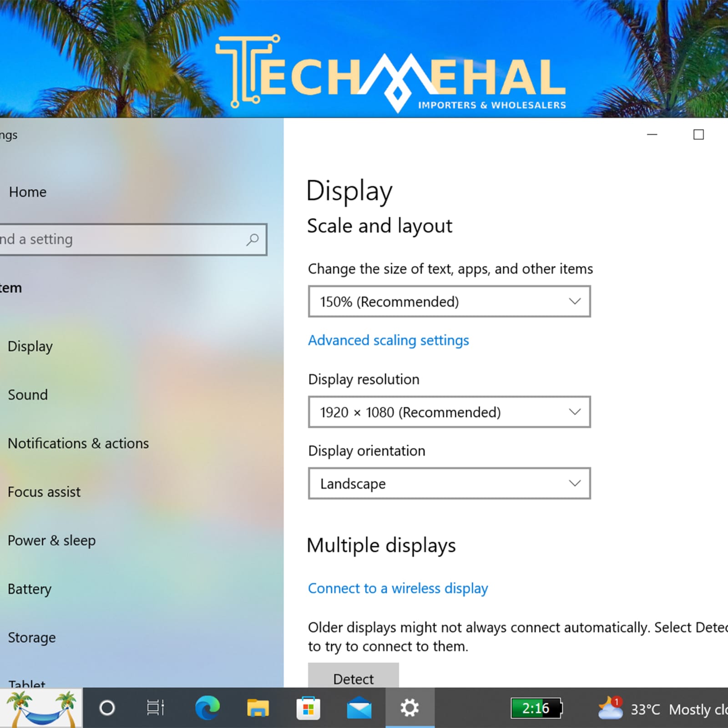Screen dimensions: 728x728
Task: Minimize the Settings window
Action: coord(652,135)
